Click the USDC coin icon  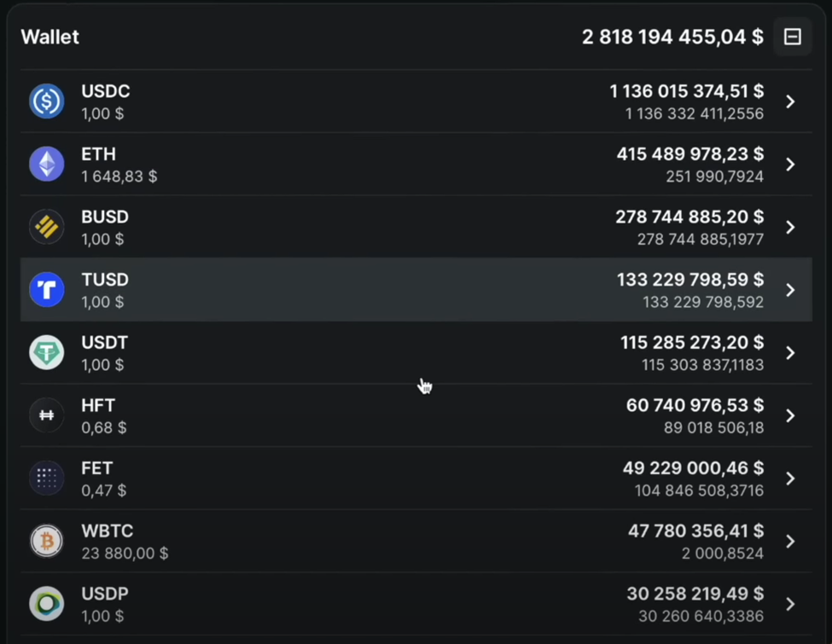pos(47,102)
